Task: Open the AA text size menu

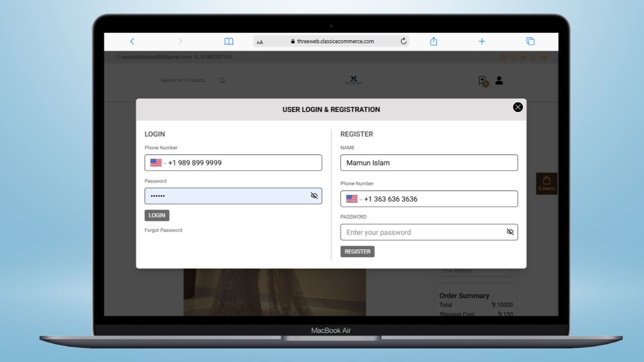Action: coord(260,42)
